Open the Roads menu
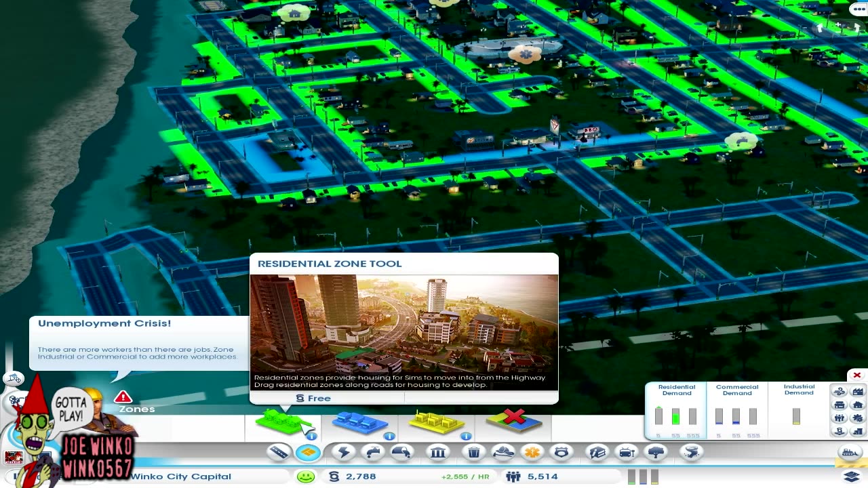The height and width of the screenshot is (488, 868). tap(279, 452)
